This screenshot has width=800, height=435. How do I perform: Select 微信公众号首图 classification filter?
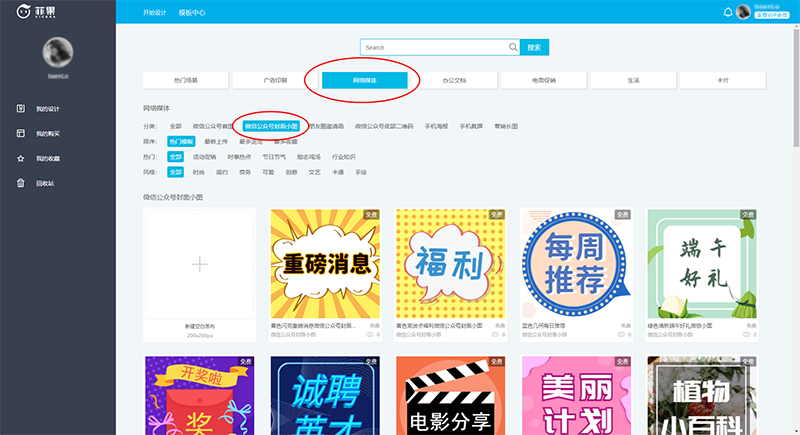tap(212, 126)
